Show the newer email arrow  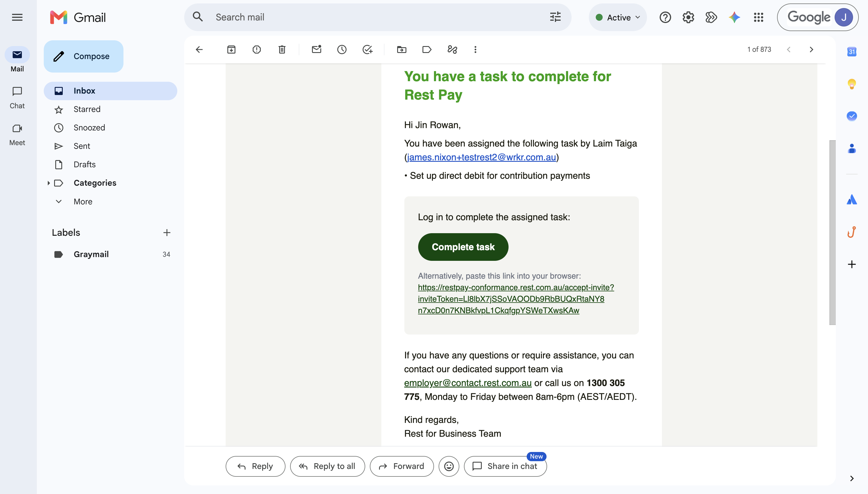click(x=789, y=50)
